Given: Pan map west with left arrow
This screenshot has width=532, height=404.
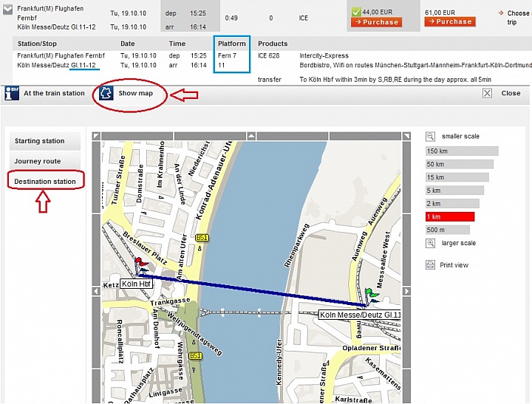Looking at the screenshot, I should [x=96, y=292].
